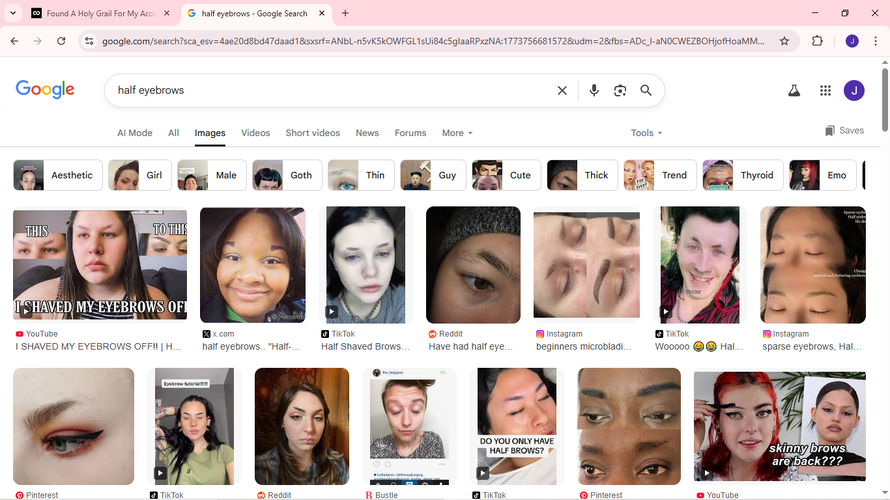890x500 pixels.
Task: Filter images by Guy chip
Action: pyautogui.click(x=433, y=175)
